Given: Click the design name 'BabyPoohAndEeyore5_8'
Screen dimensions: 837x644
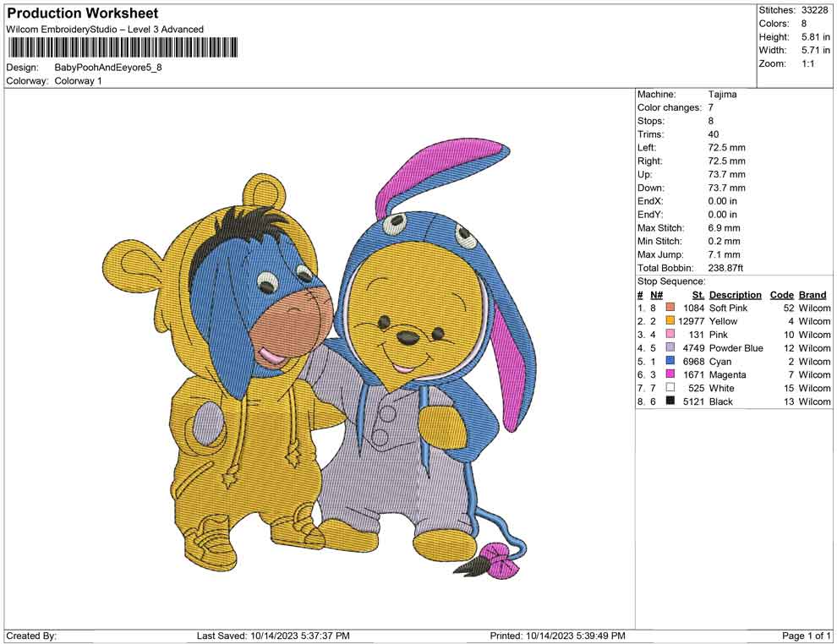Looking at the screenshot, I should point(108,68).
